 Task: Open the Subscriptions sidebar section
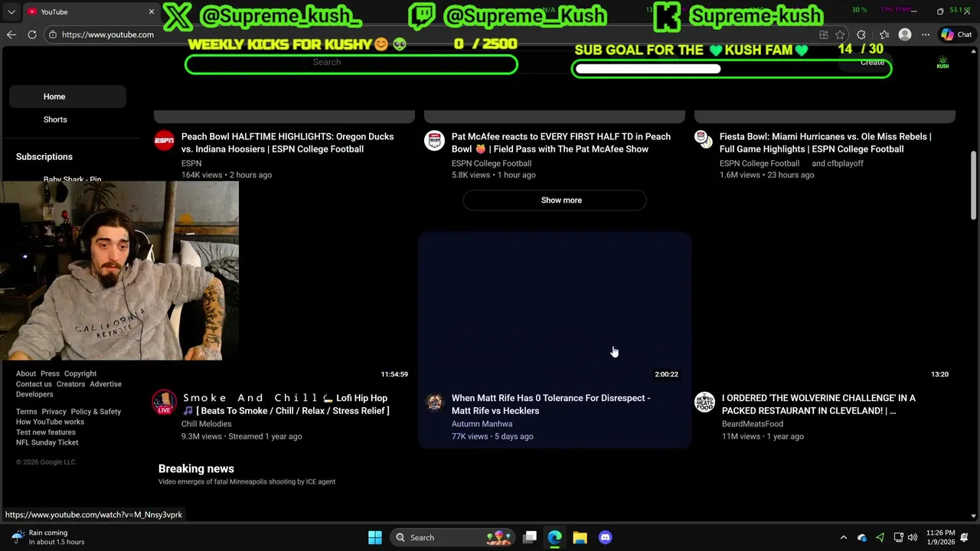[x=44, y=157]
